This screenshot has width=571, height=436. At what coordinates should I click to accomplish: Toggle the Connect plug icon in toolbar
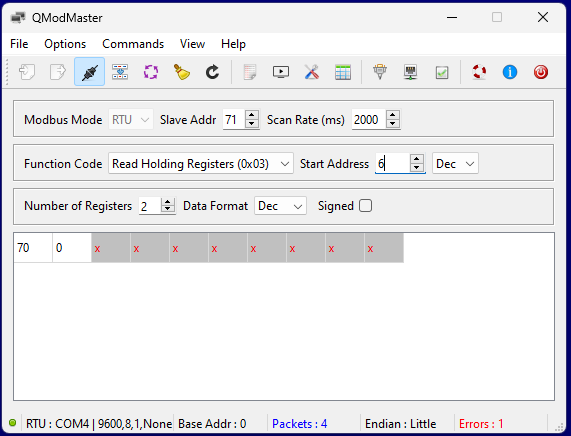pos(90,72)
